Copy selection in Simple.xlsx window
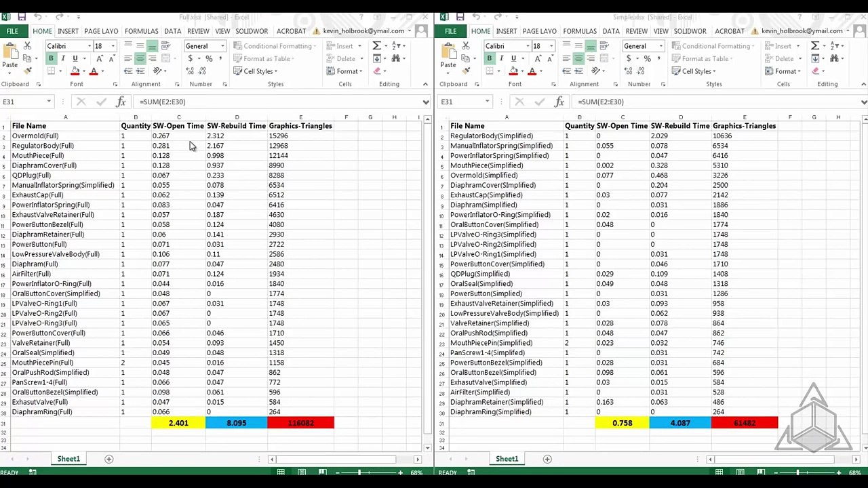This screenshot has height=488, width=868. tap(465, 58)
